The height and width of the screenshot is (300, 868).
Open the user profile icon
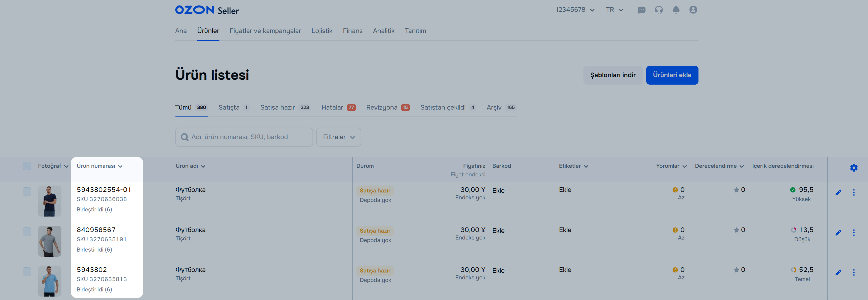[x=693, y=10]
